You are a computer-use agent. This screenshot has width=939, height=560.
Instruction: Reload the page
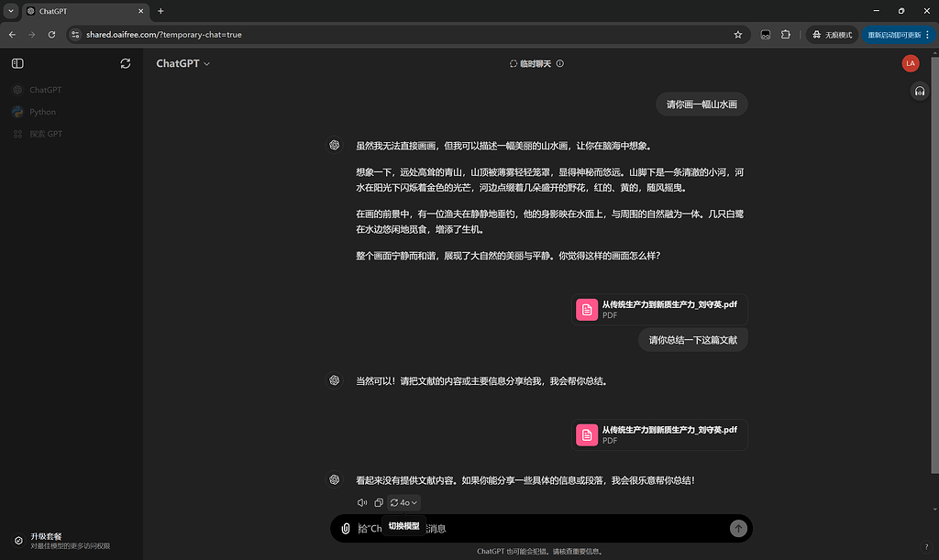point(51,35)
